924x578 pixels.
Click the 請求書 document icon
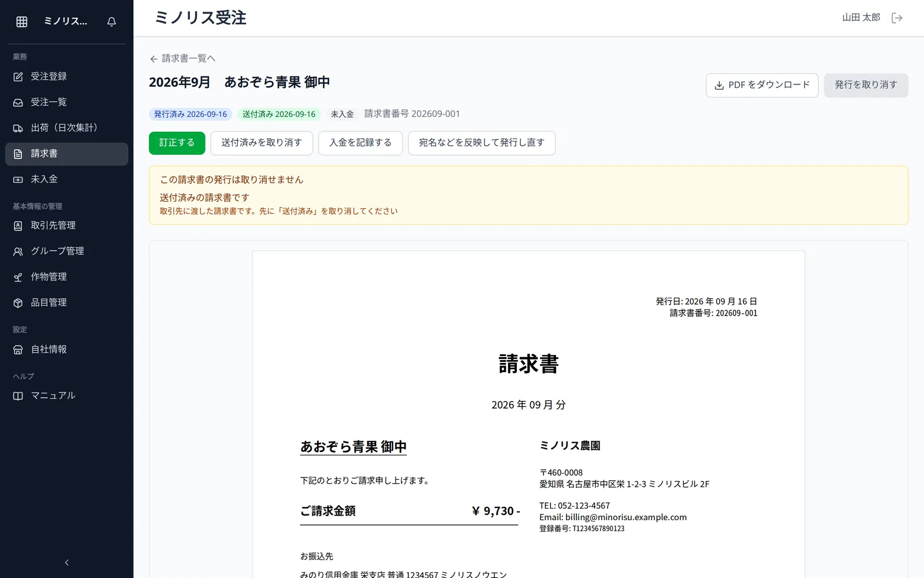point(18,154)
